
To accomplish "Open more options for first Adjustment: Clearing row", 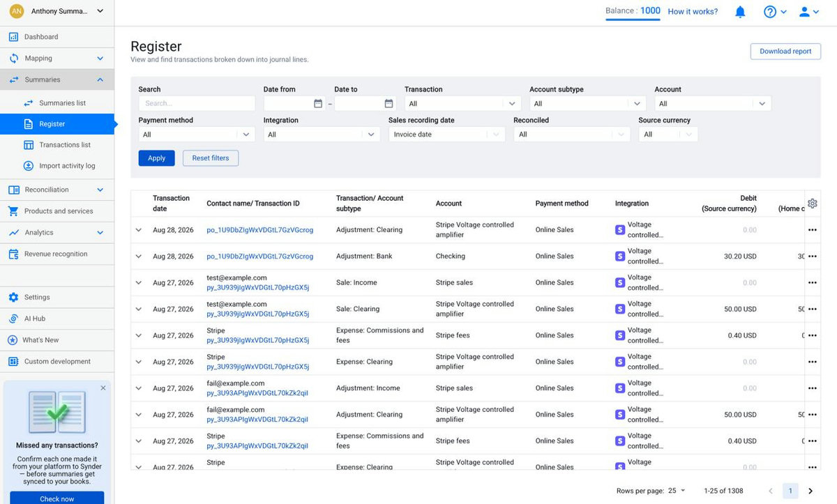I will point(812,230).
